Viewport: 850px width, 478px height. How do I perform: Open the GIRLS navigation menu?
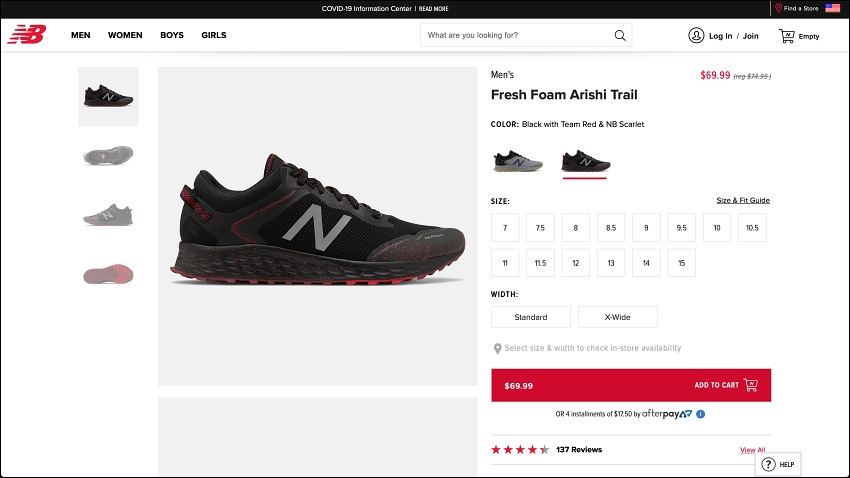214,35
